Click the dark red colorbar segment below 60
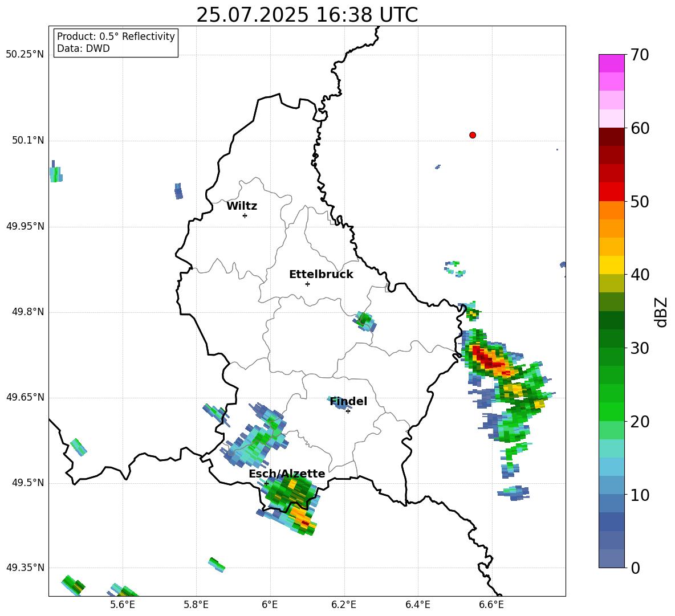This screenshot has width=675, height=616. click(611, 137)
